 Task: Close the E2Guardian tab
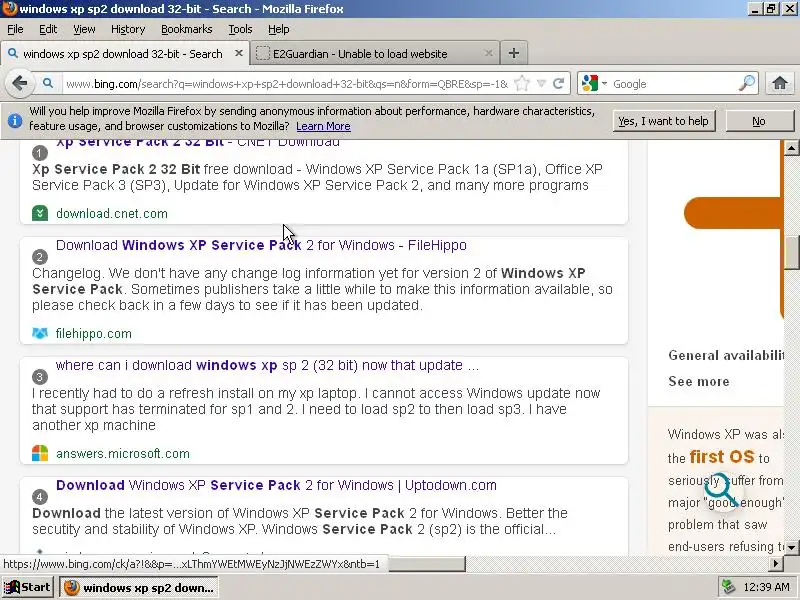(x=488, y=53)
